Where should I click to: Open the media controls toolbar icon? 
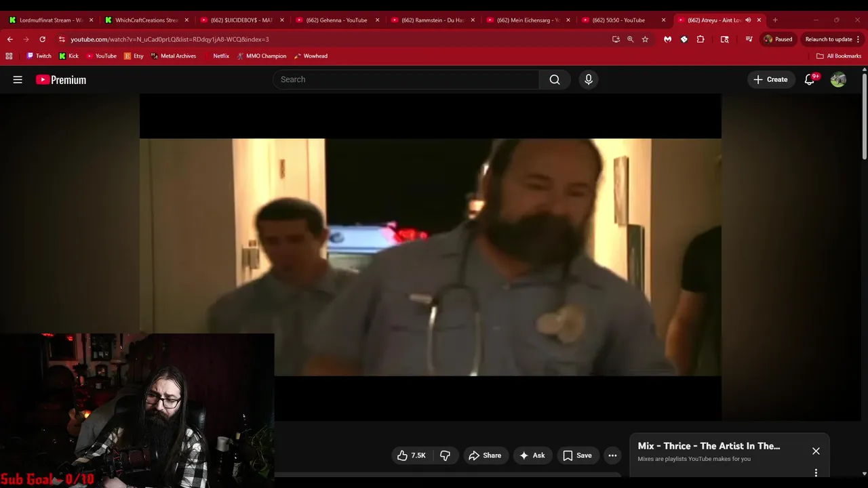(x=749, y=39)
